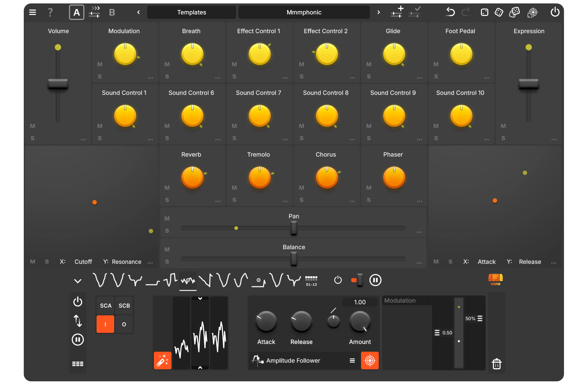Open the hamburger main menu

pos(32,12)
